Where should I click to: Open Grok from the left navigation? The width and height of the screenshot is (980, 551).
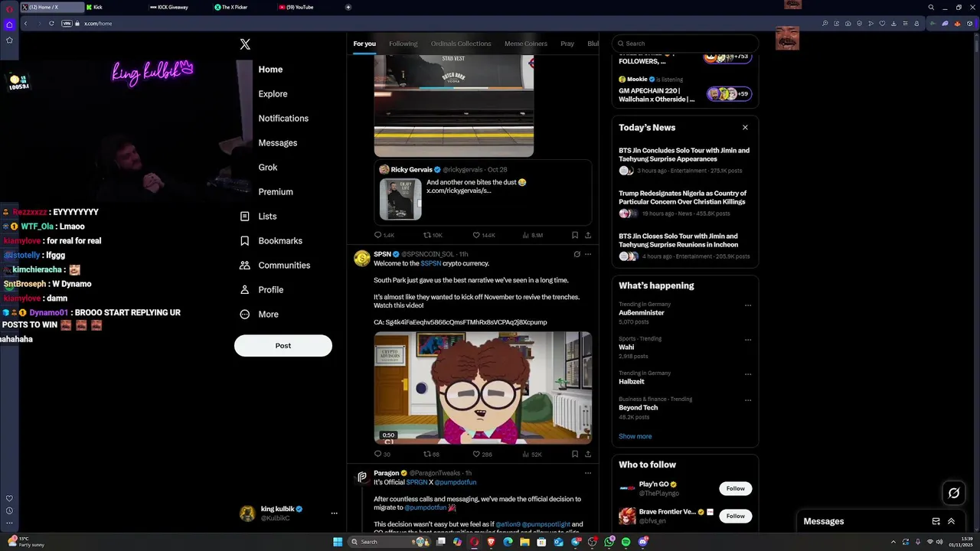268,168
